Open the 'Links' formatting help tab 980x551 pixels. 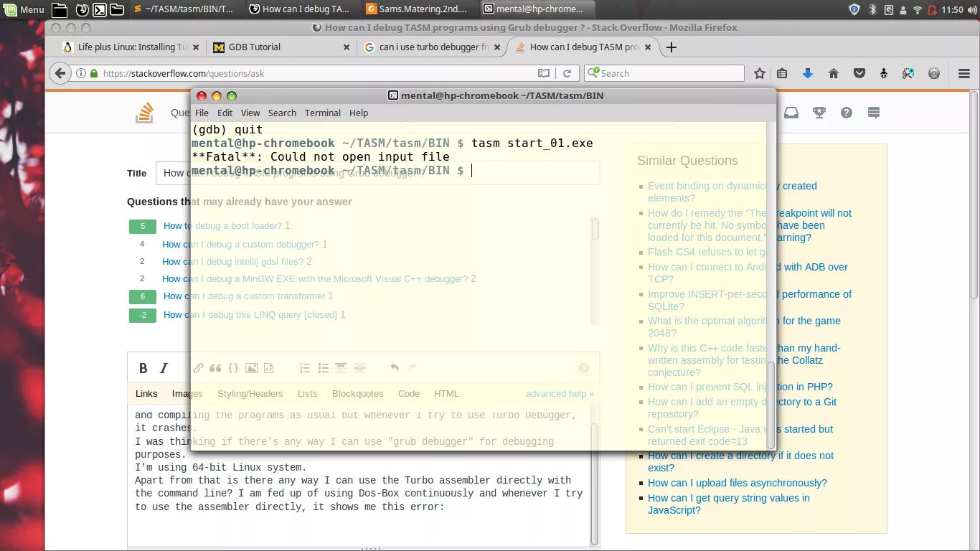point(146,393)
